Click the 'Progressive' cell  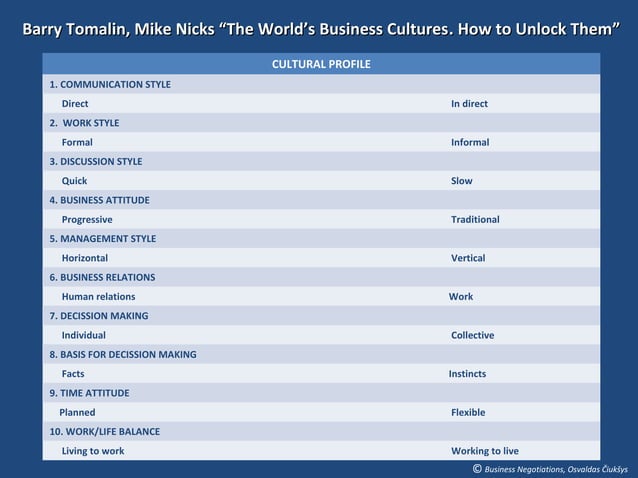[x=87, y=220]
